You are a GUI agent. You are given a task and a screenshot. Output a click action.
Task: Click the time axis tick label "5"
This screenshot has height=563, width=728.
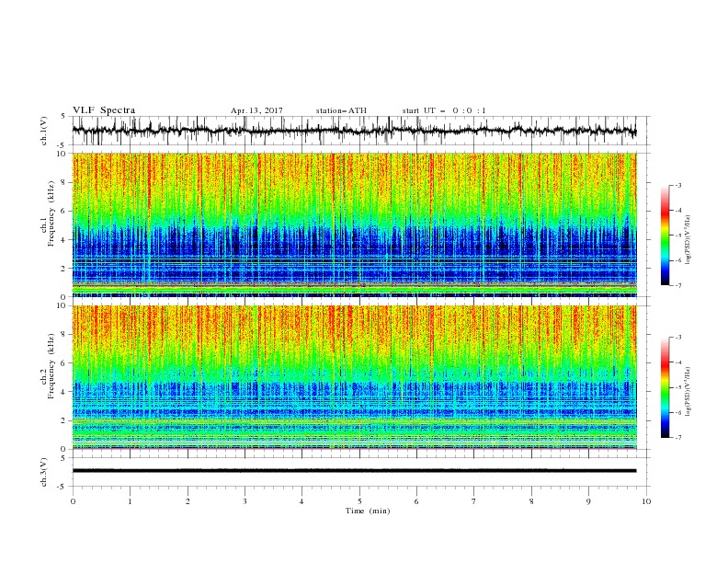pos(359,501)
